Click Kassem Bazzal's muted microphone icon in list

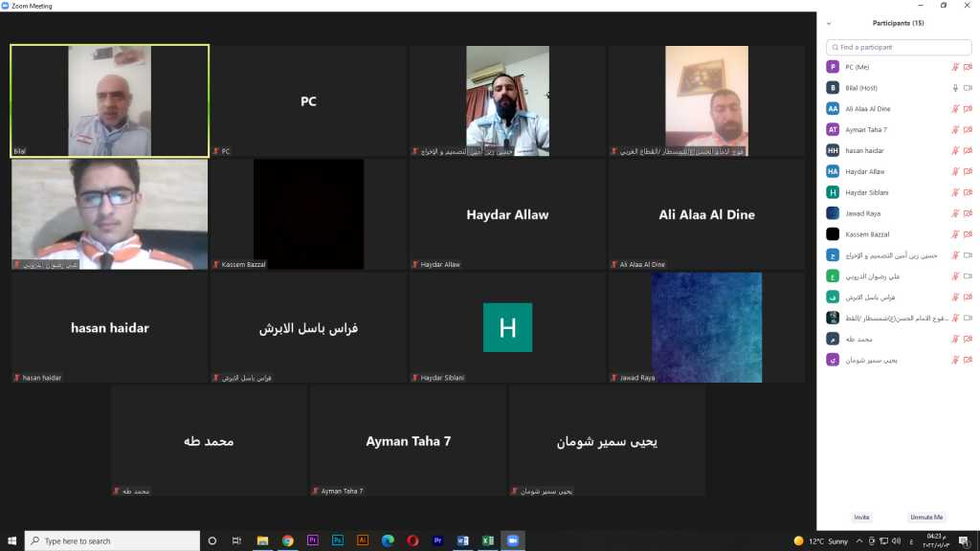954,234
